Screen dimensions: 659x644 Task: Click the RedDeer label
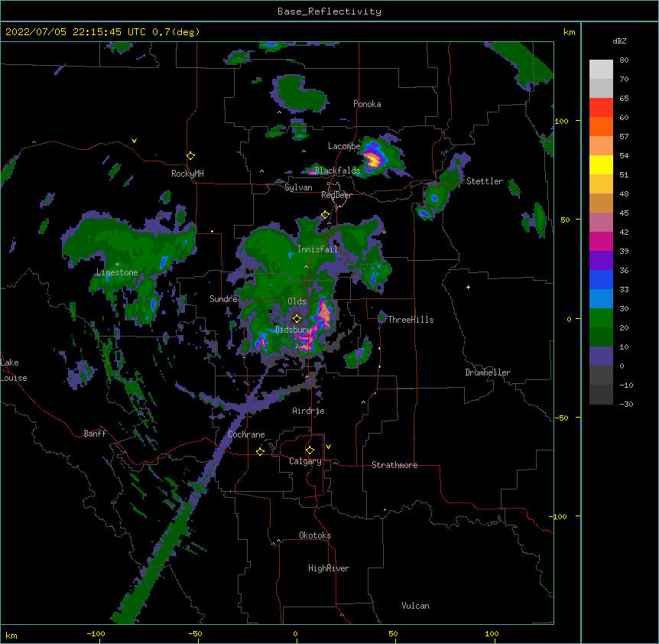coord(336,195)
